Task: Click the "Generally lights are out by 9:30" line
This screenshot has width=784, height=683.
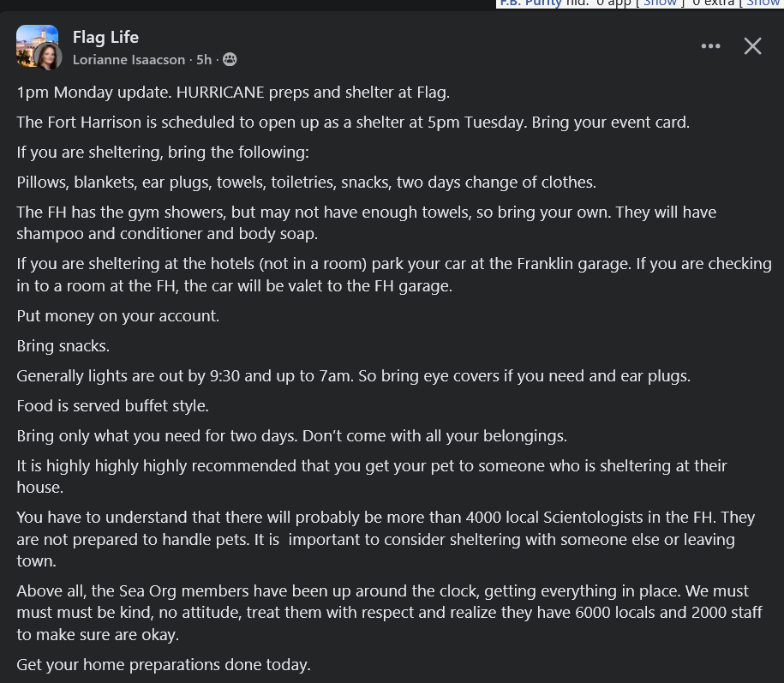Action: click(352, 375)
